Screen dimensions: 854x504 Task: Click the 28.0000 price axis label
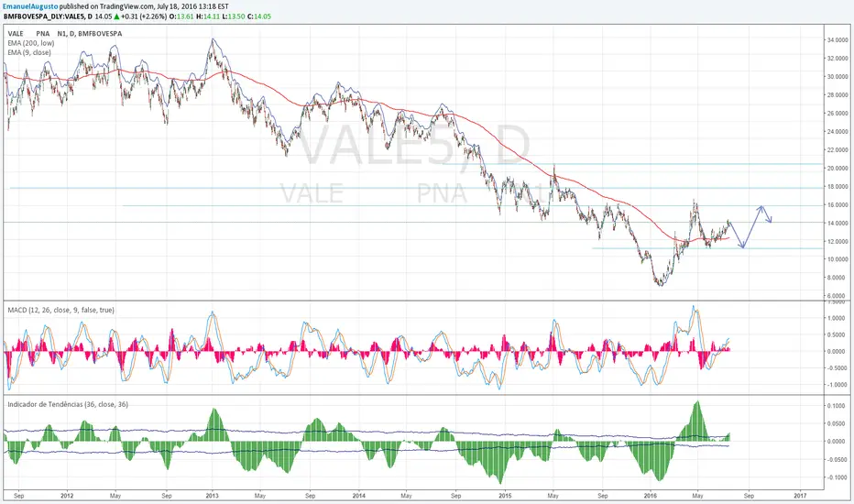click(838, 94)
